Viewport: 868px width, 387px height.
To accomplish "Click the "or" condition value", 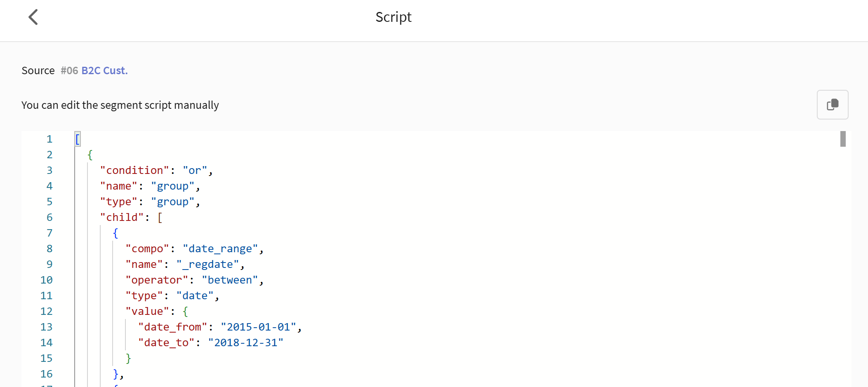I will point(195,170).
